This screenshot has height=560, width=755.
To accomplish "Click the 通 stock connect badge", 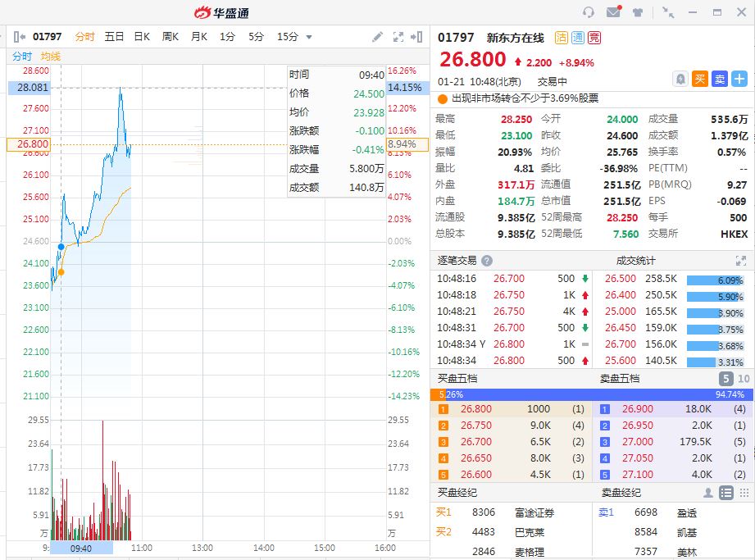I will coord(578,38).
